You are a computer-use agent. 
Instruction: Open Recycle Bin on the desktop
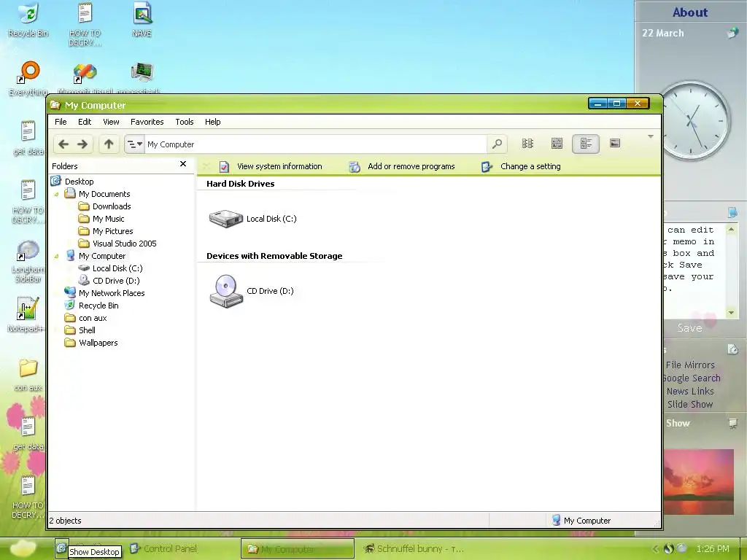tap(28, 20)
